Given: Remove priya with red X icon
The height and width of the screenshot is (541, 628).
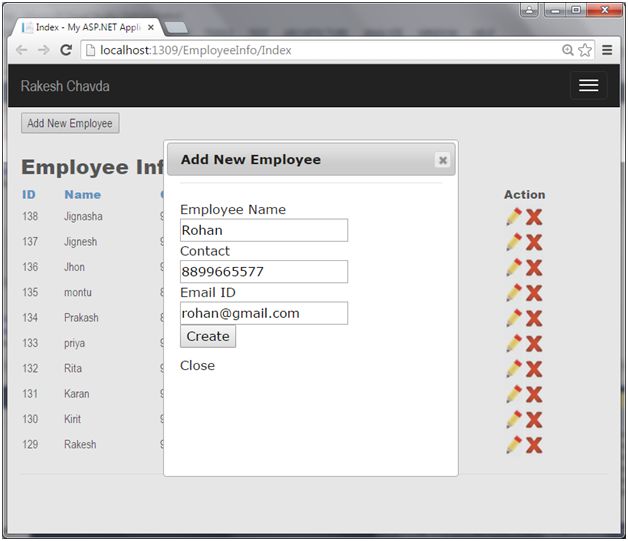Looking at the screenshot, I should 534,344.
